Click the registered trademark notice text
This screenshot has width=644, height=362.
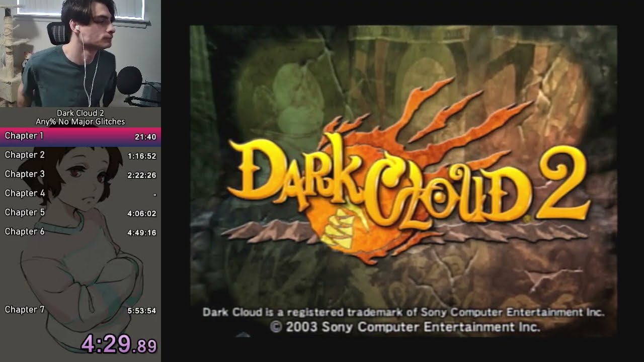[403, 312]
